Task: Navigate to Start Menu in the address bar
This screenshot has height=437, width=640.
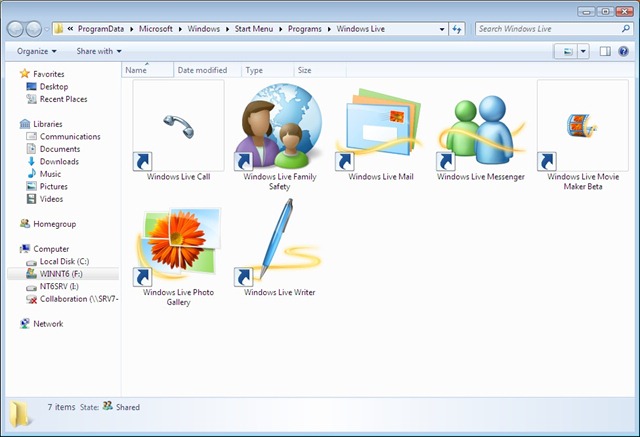Action: (x=253, y=29)
